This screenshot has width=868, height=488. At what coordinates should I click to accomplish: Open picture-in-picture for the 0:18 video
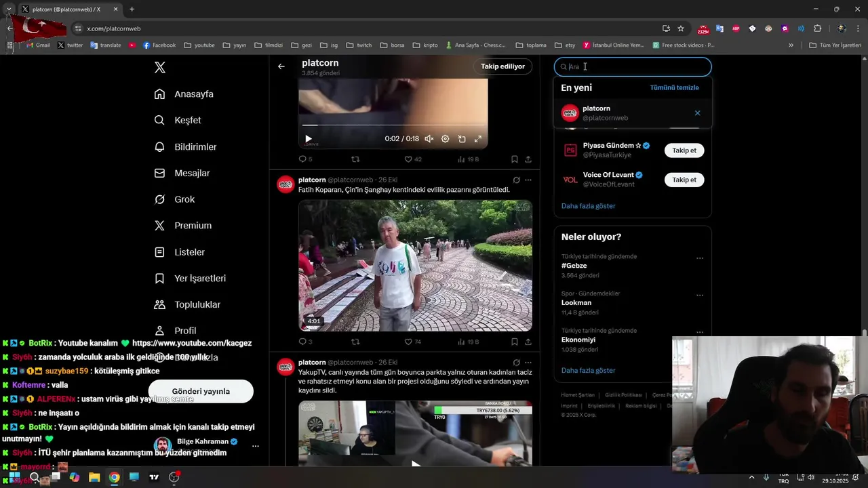coord(462,139)
